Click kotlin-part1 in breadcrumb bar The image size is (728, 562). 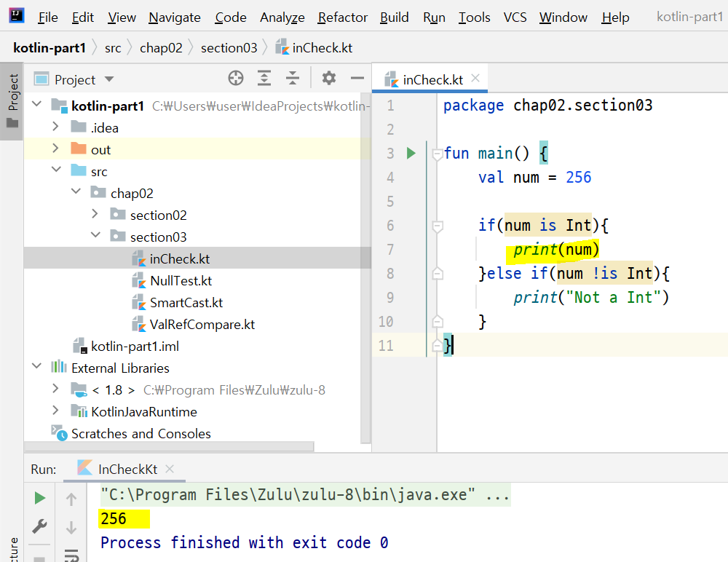[x=50, y=48]
